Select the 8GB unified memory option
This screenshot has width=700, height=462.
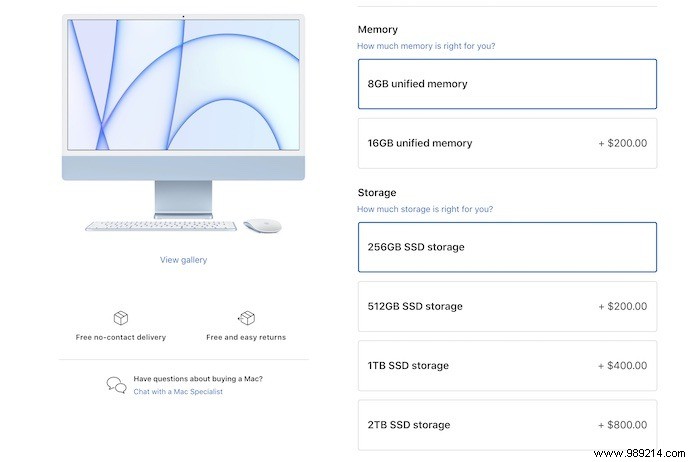(507, 84)
